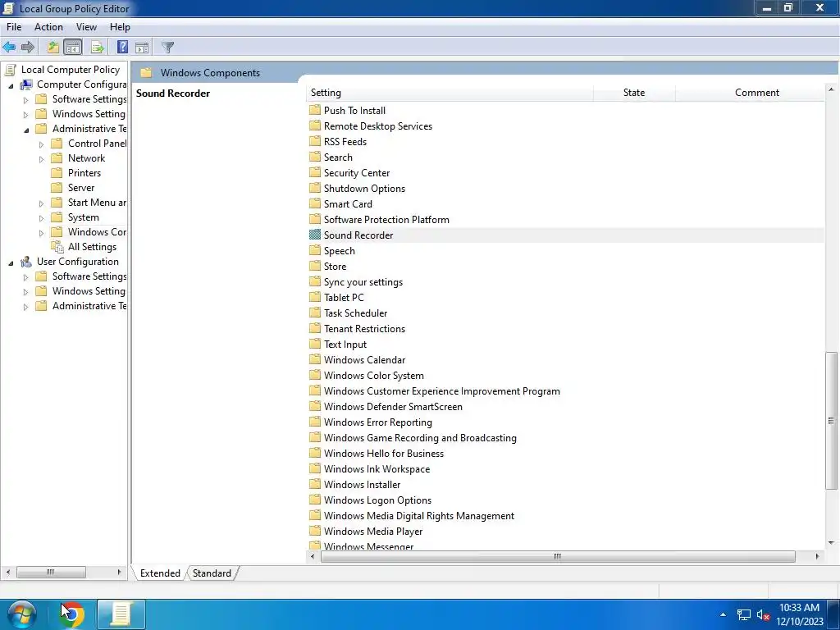Select Tenant Restrictions folder

364,328
